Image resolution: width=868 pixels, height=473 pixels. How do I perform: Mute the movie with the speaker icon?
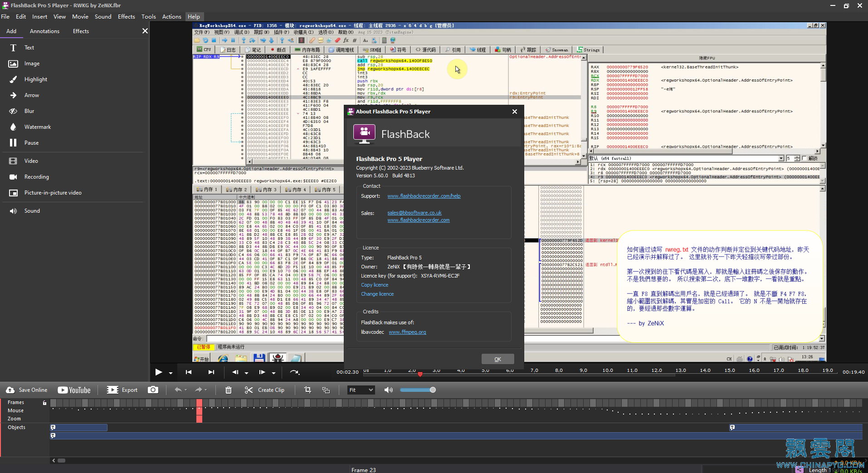coord(389,390)
